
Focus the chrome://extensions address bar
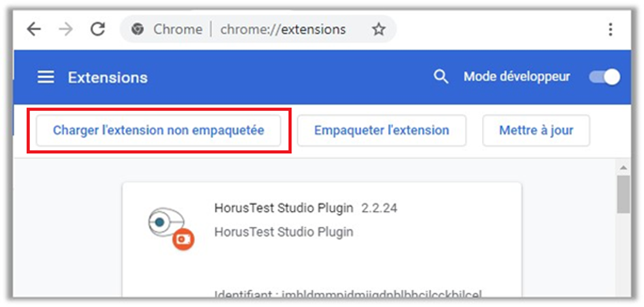(x=283, y=29)
